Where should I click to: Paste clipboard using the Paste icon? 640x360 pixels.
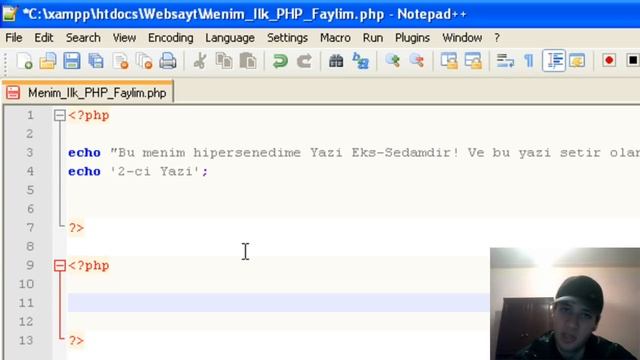point(248,61)
